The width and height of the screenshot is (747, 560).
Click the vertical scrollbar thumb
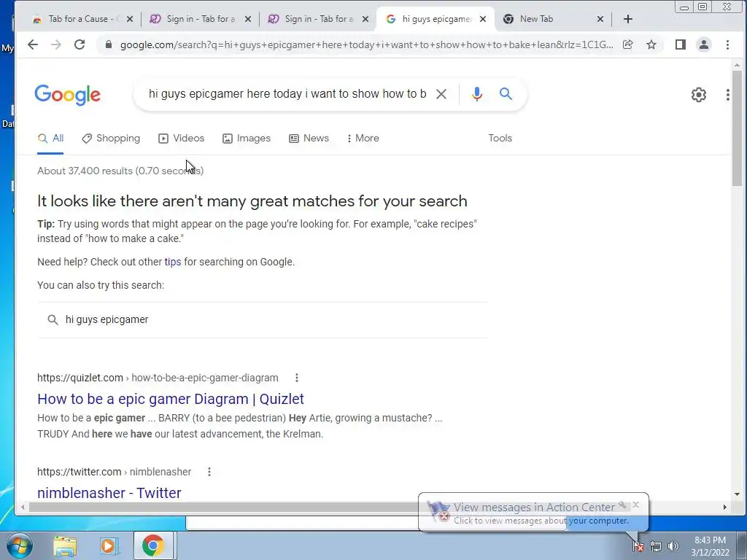[737, 128]
